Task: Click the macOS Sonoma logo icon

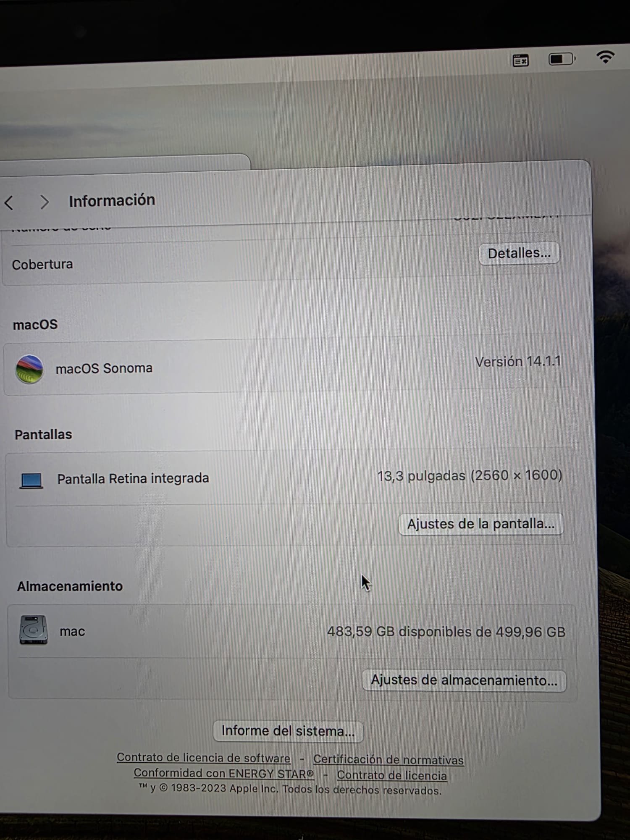Action: (x=29, y=369)
